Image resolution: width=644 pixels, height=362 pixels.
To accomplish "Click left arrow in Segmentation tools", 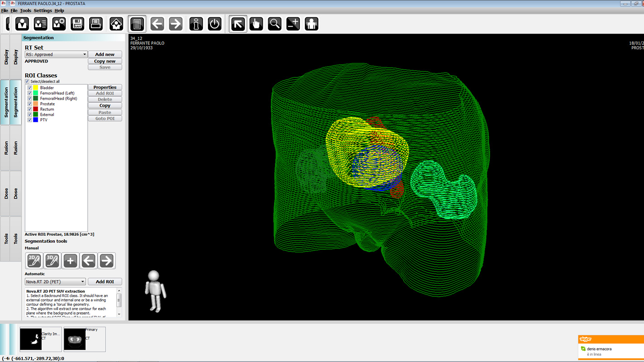I will coord(88,261).
